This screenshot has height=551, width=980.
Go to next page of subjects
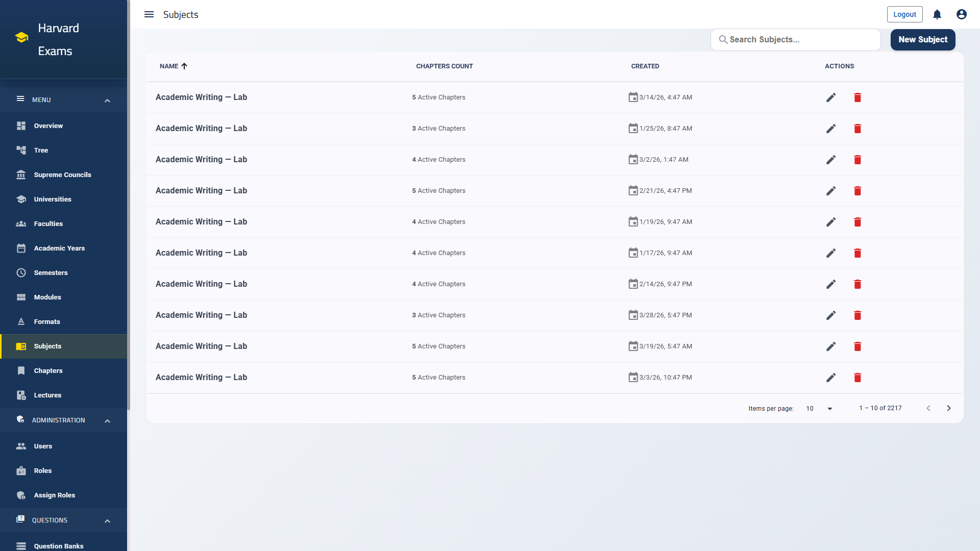[x=949, y=408]
